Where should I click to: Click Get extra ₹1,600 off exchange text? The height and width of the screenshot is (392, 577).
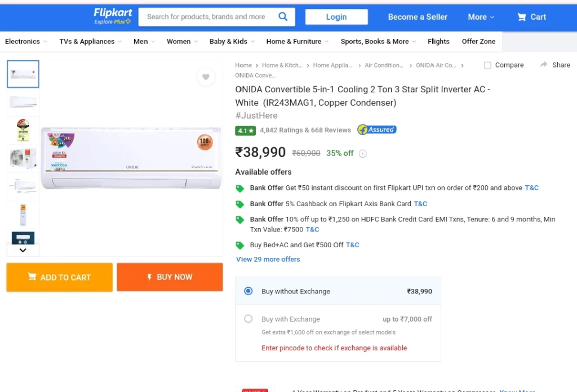329,332
